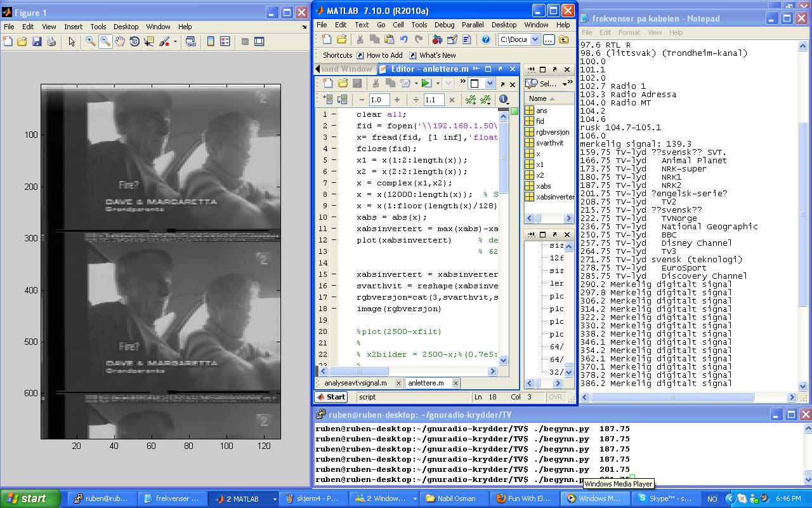Click editor vertical scrollbar down arrow

[504, 360]
